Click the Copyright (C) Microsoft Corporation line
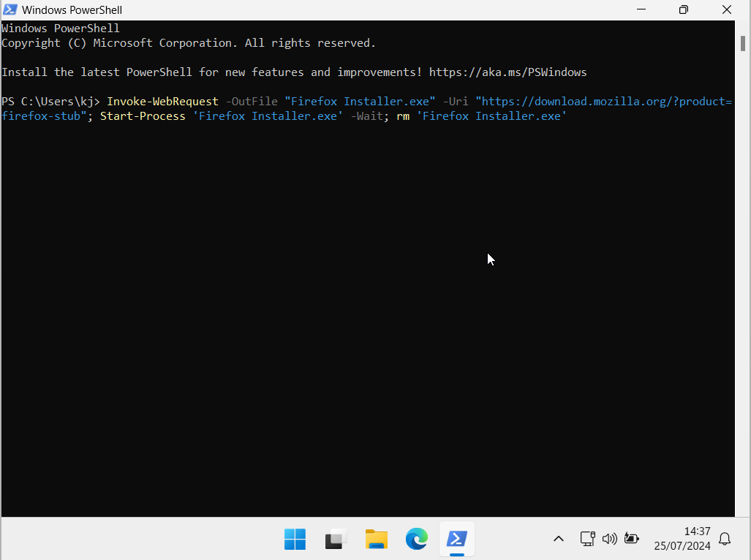 pos(188,43)
